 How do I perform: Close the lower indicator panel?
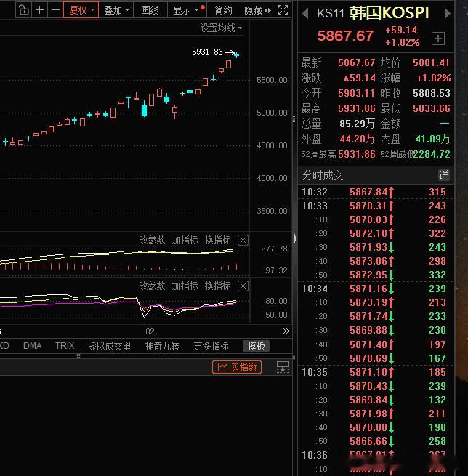(243, 286)
